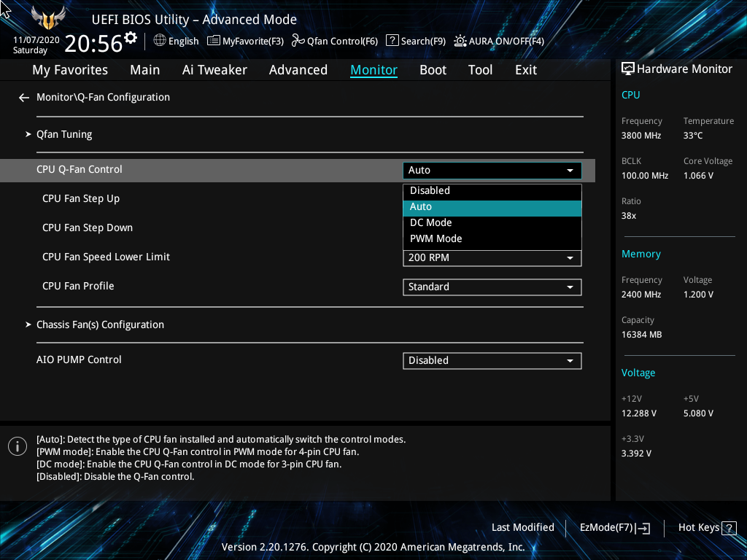Click the +5V reading 5.080 V
This screenshot has height=560, width=747.
tap(698, 413)
